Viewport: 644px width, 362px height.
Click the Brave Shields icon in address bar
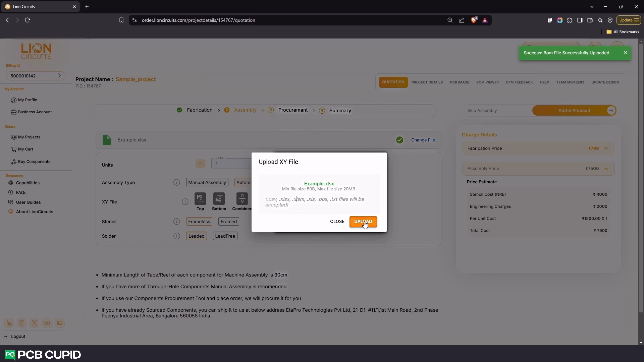[474, 20]
